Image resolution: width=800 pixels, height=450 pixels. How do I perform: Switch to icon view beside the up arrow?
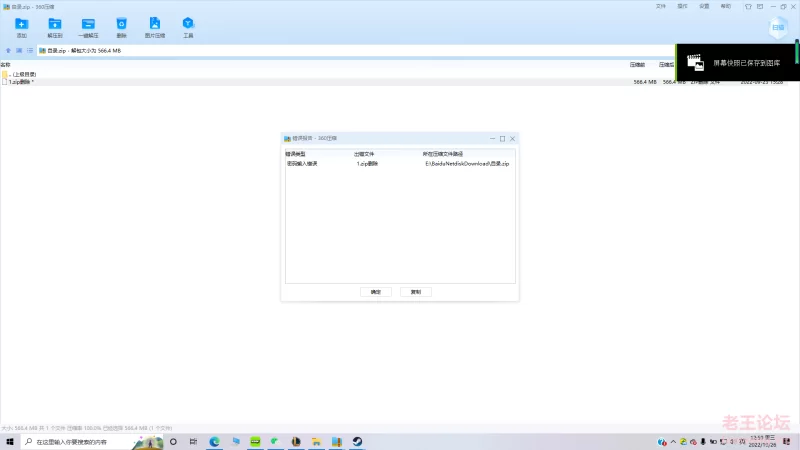(19, 51)
